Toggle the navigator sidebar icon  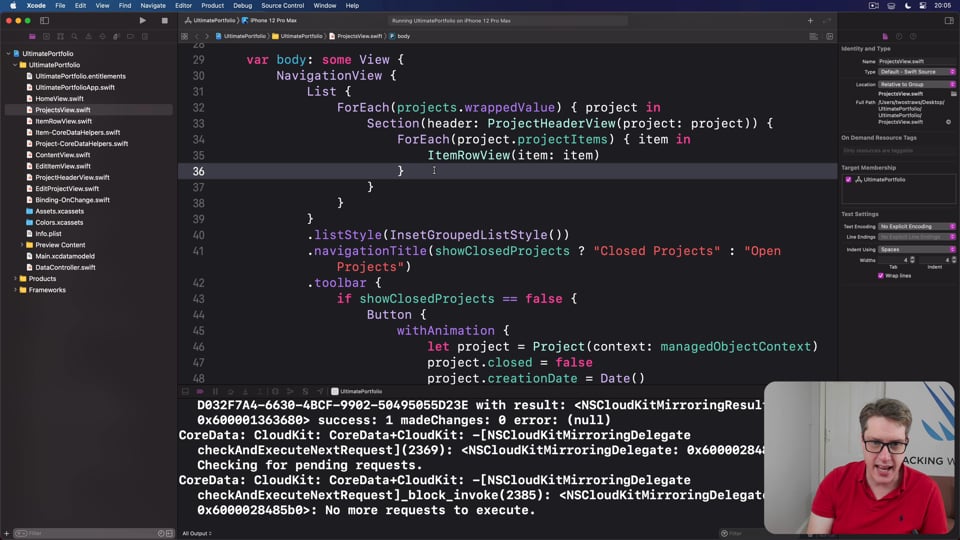(x=45, y=20)
